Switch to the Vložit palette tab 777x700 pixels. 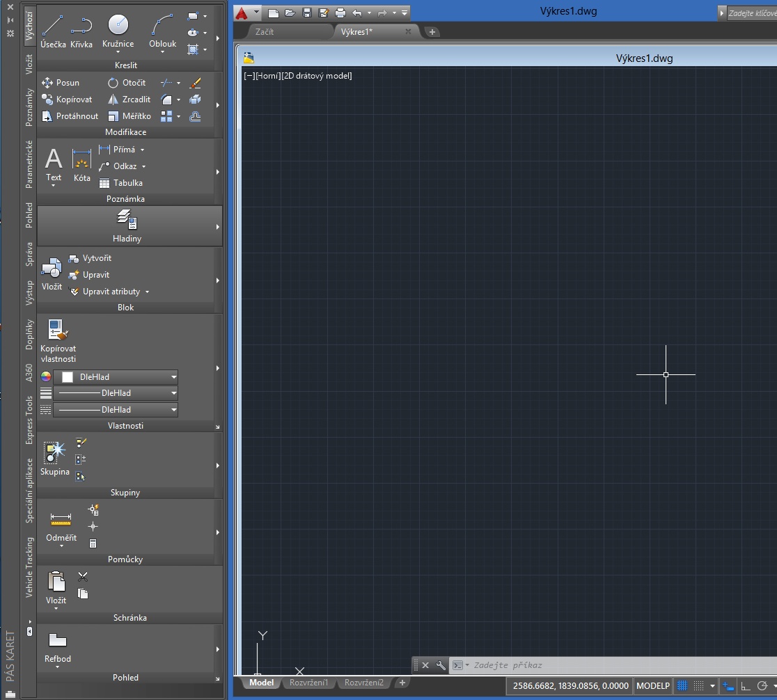coord(29,65)
